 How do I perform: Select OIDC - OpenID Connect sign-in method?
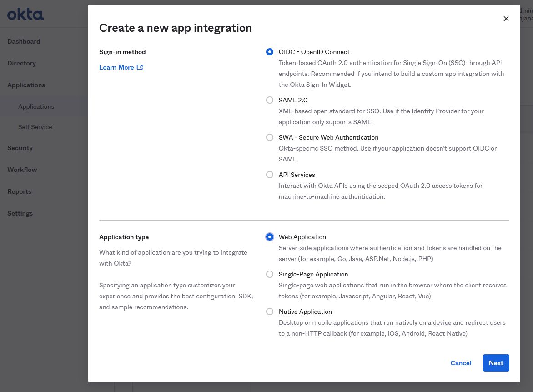point(270,52)
